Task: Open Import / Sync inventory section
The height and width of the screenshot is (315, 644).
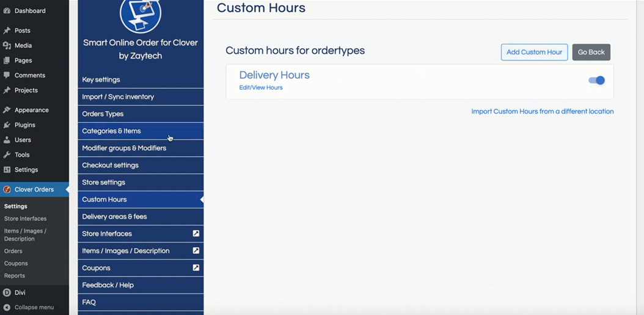Action: pos(141,97)
